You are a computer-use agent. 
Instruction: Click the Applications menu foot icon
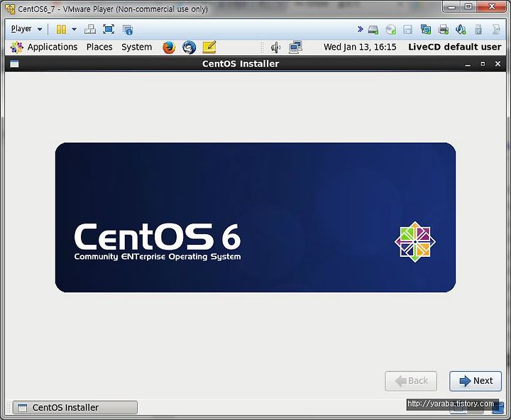click(x=16, y=48)
